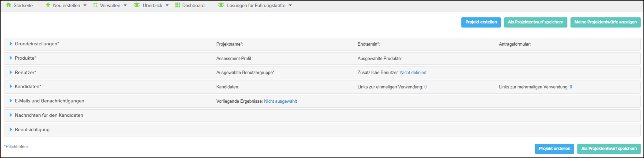
Task: Expand the Beaufsichtigung section
Action: coord(11,129)
